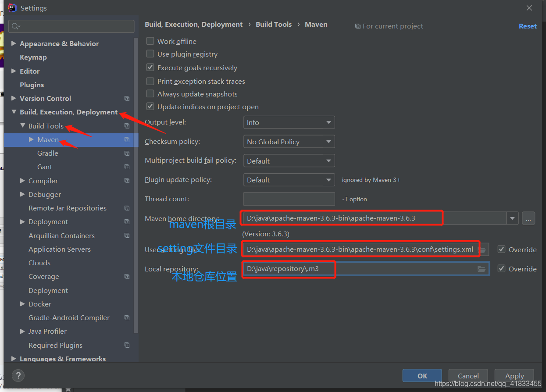Open Maven home directory dropdown arrow
This screenshot has height=392, width=546.
coord(512,218)
